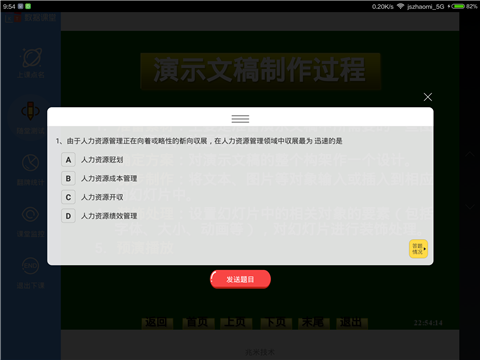Click the up chevron arrow at right edge
The height and width of the screenshot is (360, 480).
(470, 154)
